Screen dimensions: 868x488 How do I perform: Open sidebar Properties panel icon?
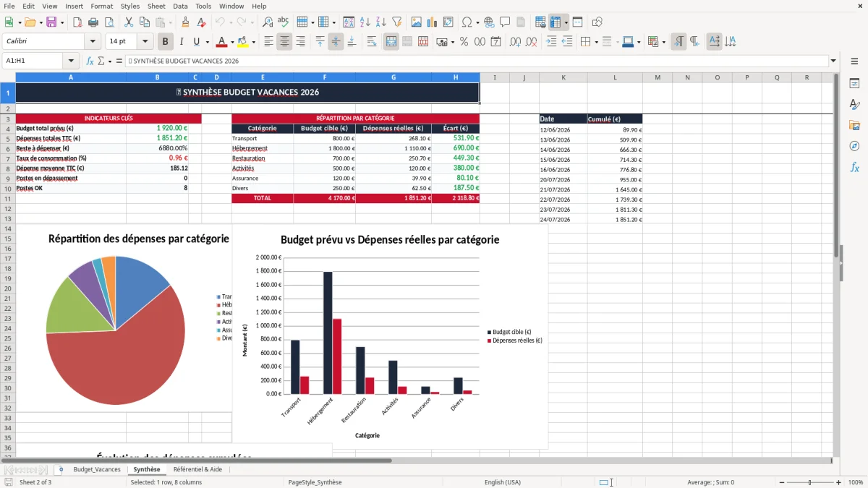point(854,84)
